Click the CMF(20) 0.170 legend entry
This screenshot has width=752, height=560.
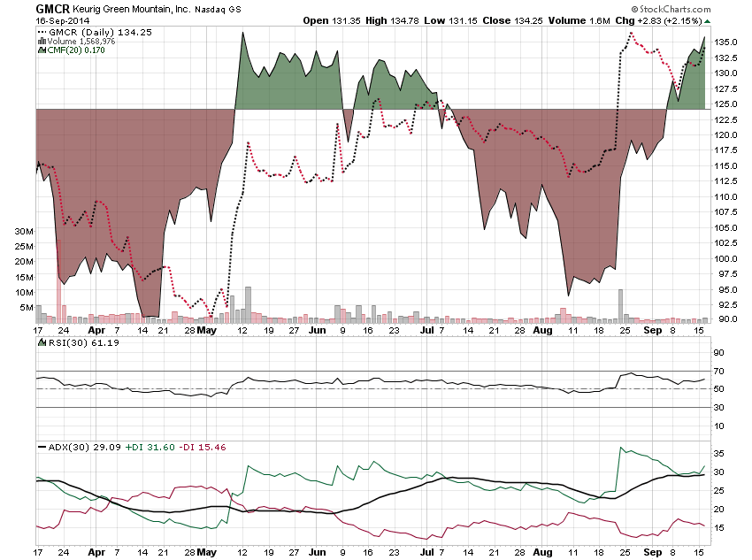(x=76, y=50)
